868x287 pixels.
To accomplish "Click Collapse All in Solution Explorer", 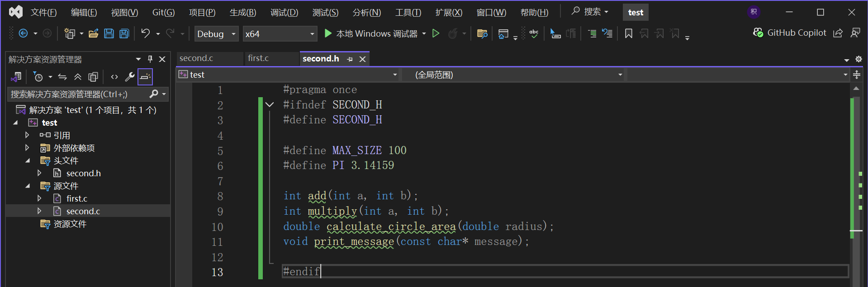I will 78,77.
